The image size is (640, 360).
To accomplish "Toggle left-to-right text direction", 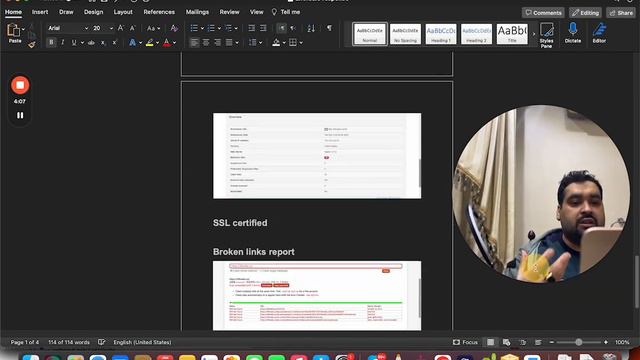I will click(282, 28).
